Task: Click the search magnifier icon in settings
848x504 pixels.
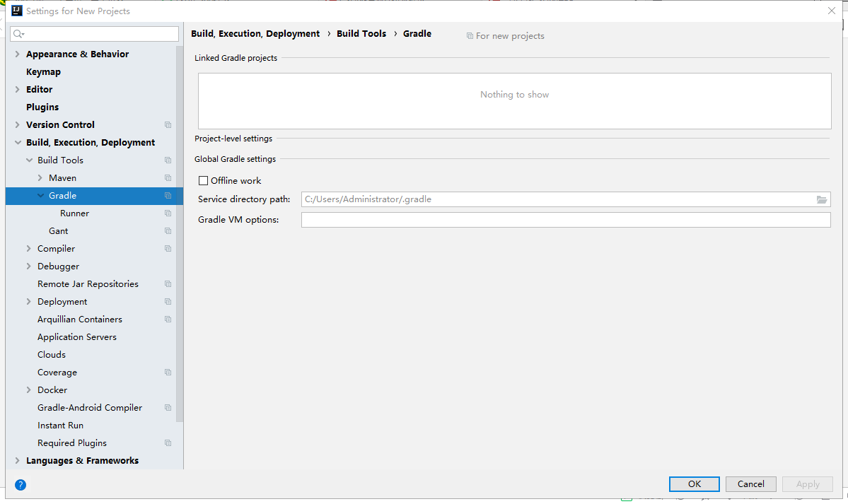Action: coord(18,34)
